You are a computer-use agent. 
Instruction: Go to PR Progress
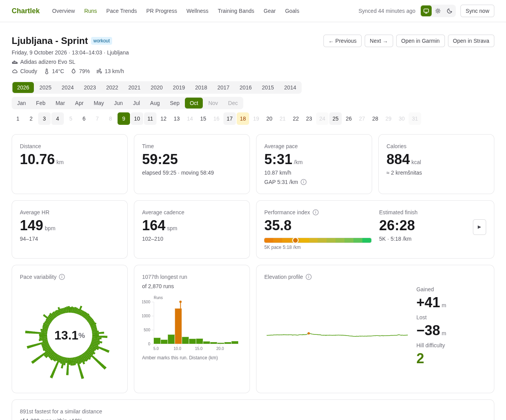162,11
